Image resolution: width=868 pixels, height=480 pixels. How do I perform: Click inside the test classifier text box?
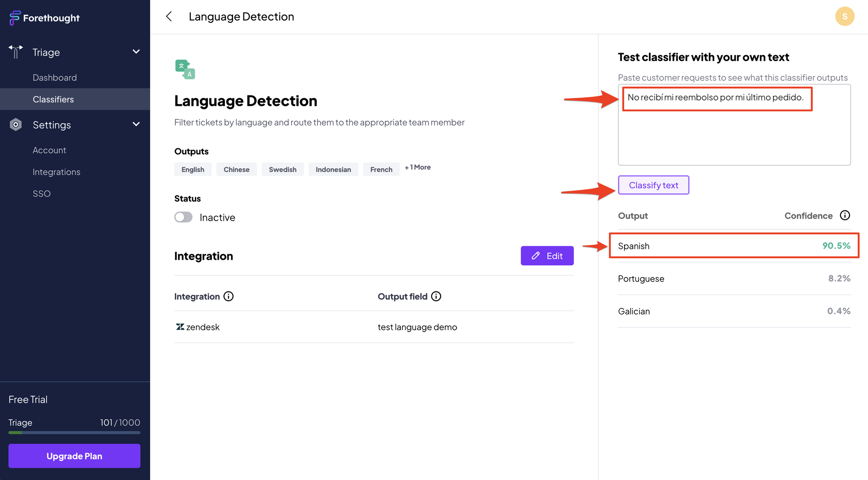(x=734, y=125)
